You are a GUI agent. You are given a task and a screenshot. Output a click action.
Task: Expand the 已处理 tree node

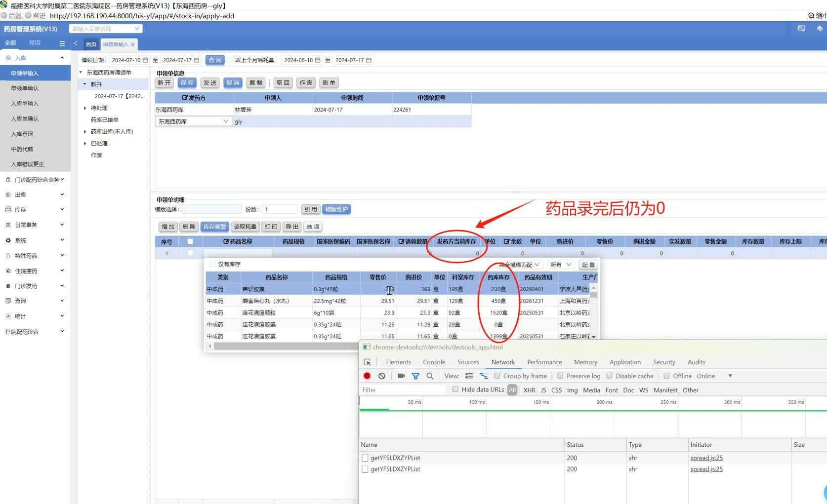85,144
